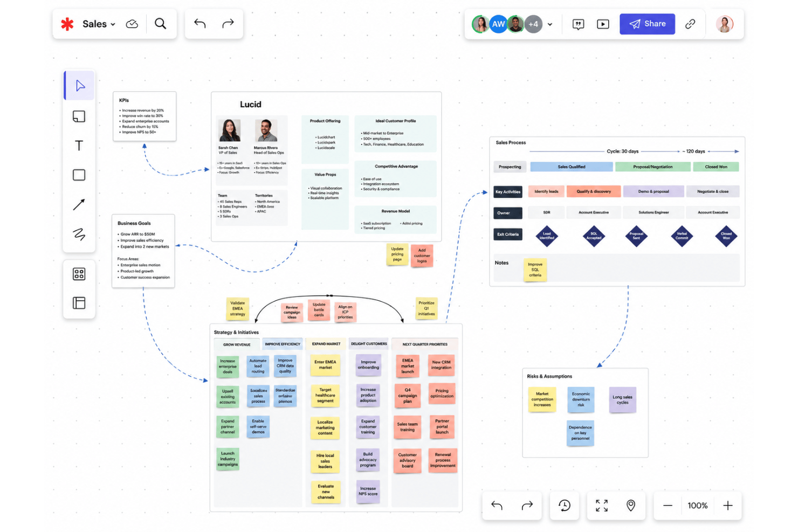Click the location pin icon
Image resolution: width=798 pixels, height=532 pixels.
tap(631, 505)
